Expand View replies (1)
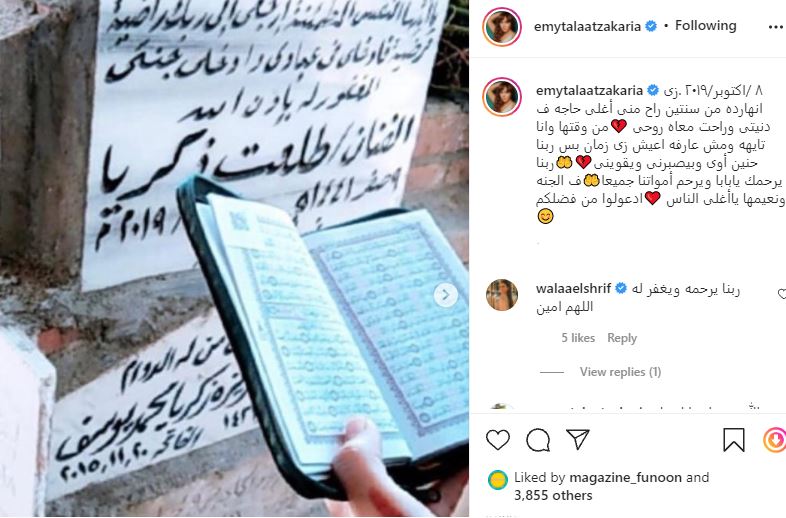Image resolution: width=786 pixels, height=518 pixels. pyautogui.click(x=620, y=372)
